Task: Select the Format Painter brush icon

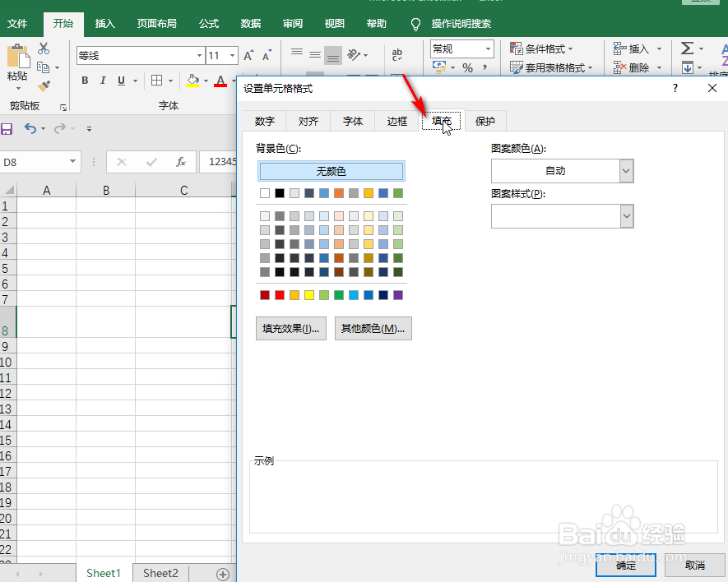Action: [44, 85]
